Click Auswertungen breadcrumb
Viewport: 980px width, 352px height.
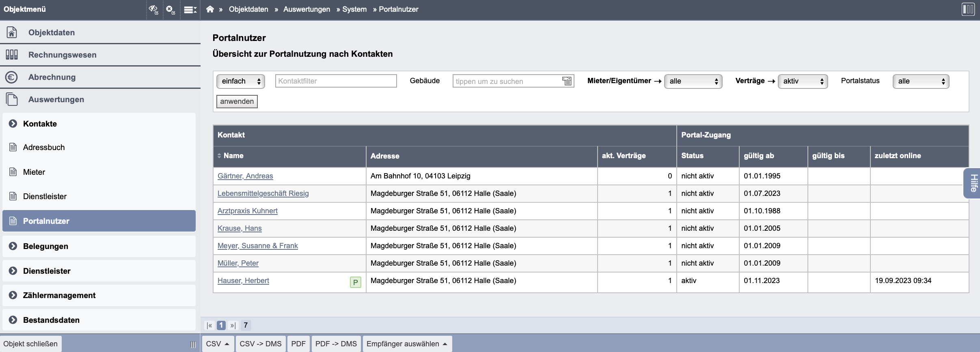tap(307, 9)
